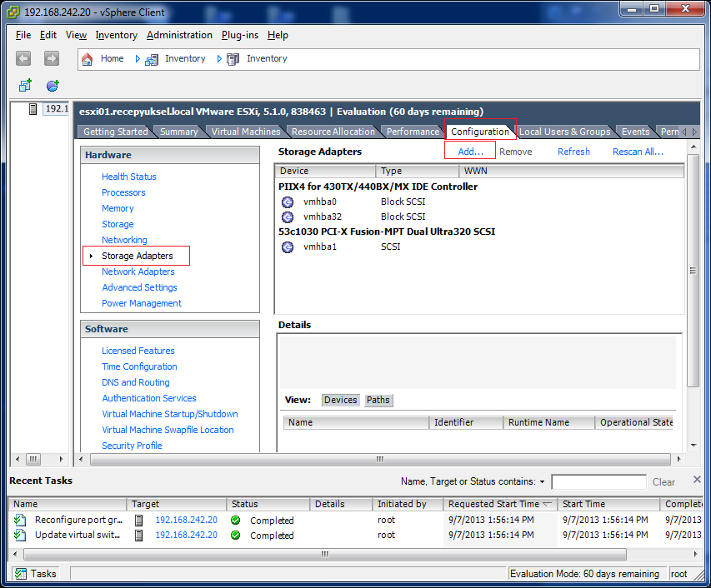Click the Home house icon in navigation bar

coord(87,59)
